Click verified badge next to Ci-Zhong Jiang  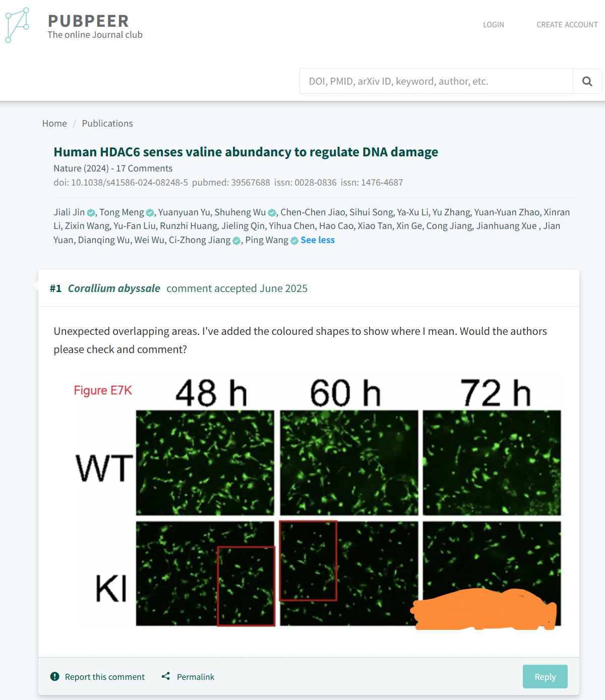pos(236,241)
